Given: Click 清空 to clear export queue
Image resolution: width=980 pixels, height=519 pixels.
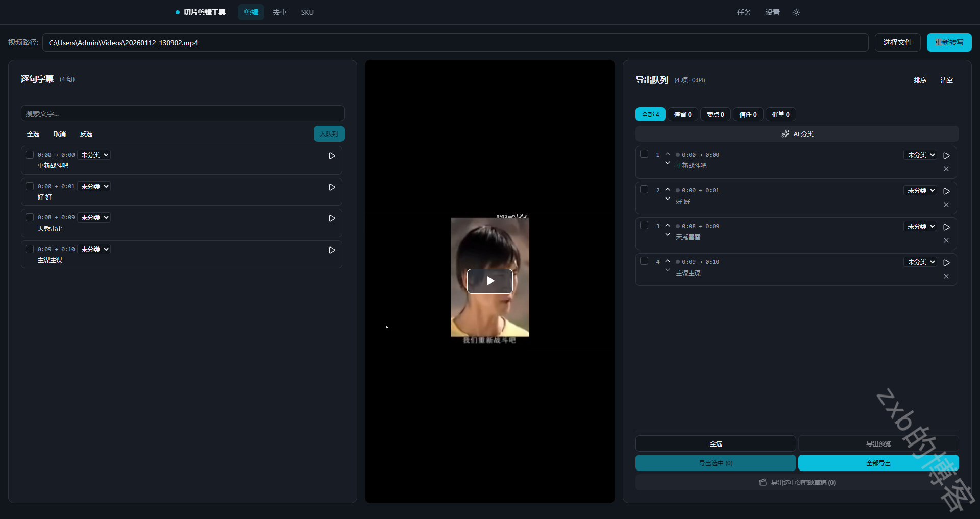Looking at the screenshot, I should pos(947,80).
